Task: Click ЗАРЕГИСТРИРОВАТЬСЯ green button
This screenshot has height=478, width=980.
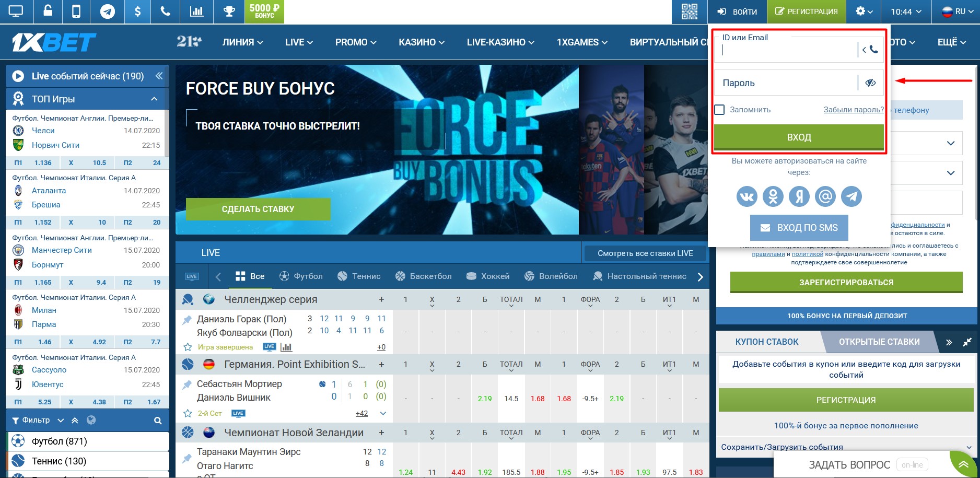Action: [x=846, y=283]
